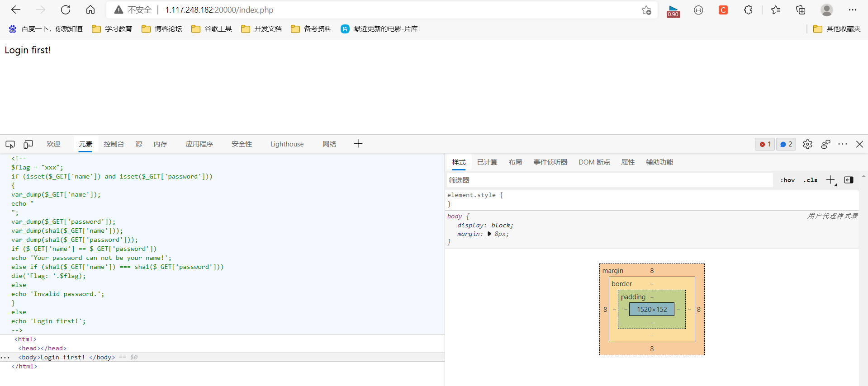Open the favorites list icon
868x386 pixels.
[776, 10]
